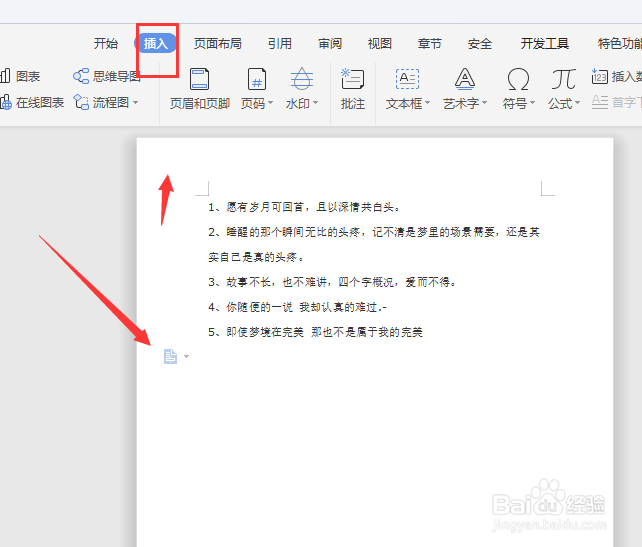Screen dimensions: 642x547
Task: Click the 水印 watermark icon
Action: coord(302,79)
